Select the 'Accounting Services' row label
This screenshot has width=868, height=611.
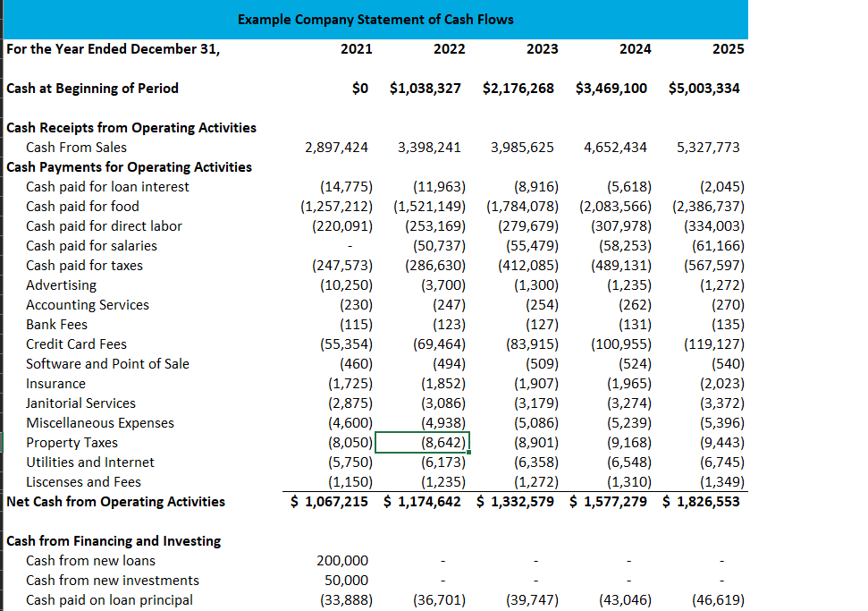tap(88, 305)
